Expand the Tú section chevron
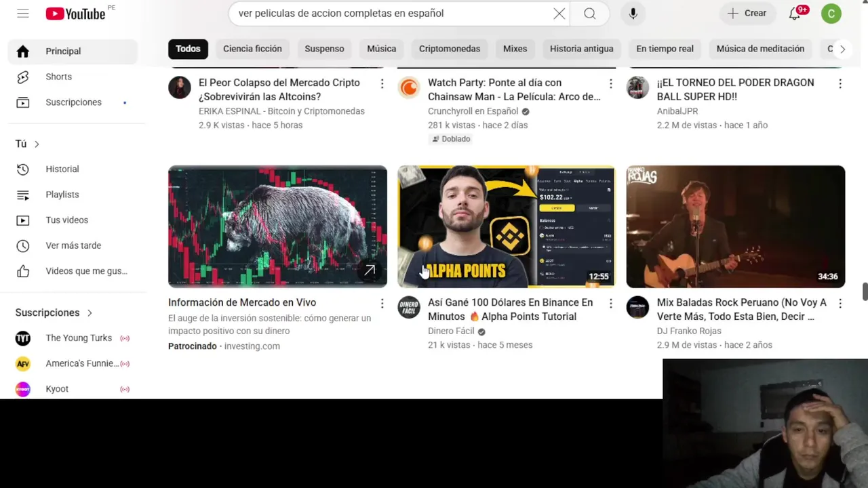Screen dimensions: 868x488 (37, 144)
